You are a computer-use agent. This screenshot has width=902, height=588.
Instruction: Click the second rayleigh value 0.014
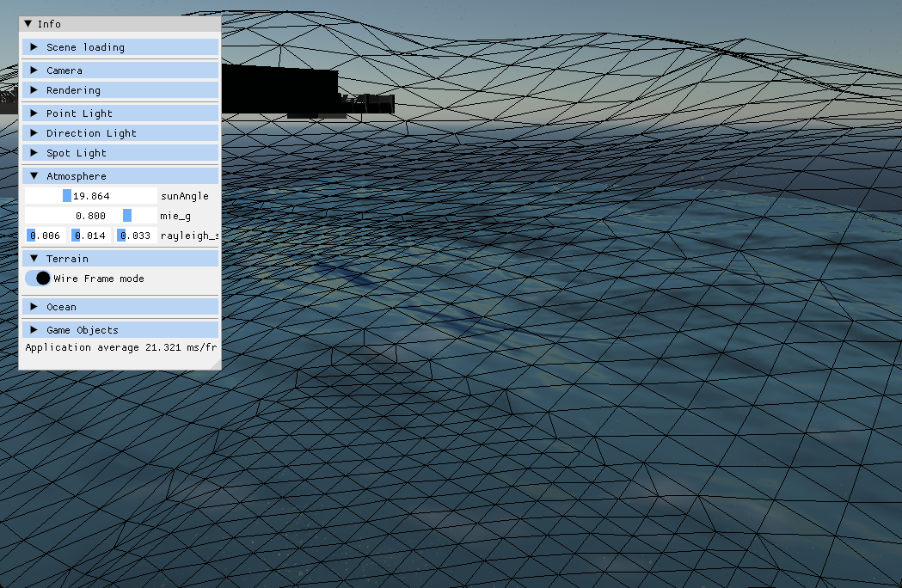tap(90, 236)
